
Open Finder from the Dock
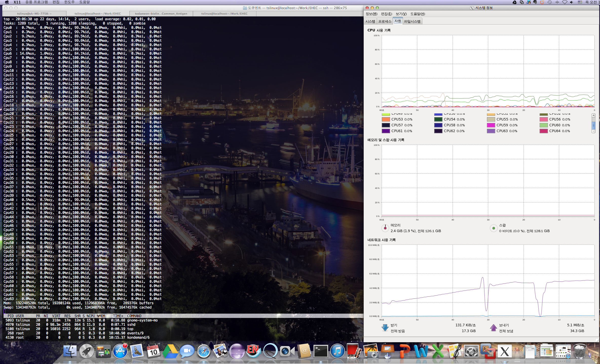(x=70, y=351)
